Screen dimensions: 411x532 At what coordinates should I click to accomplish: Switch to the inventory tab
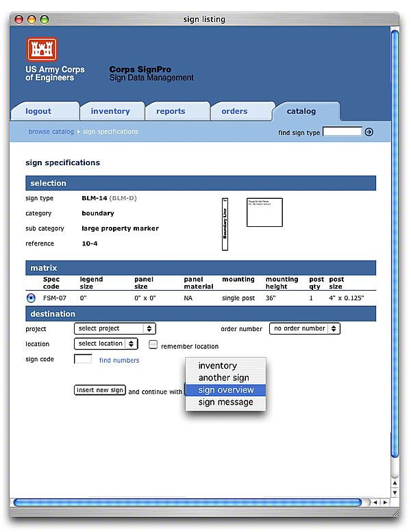(x=110, y=111)
